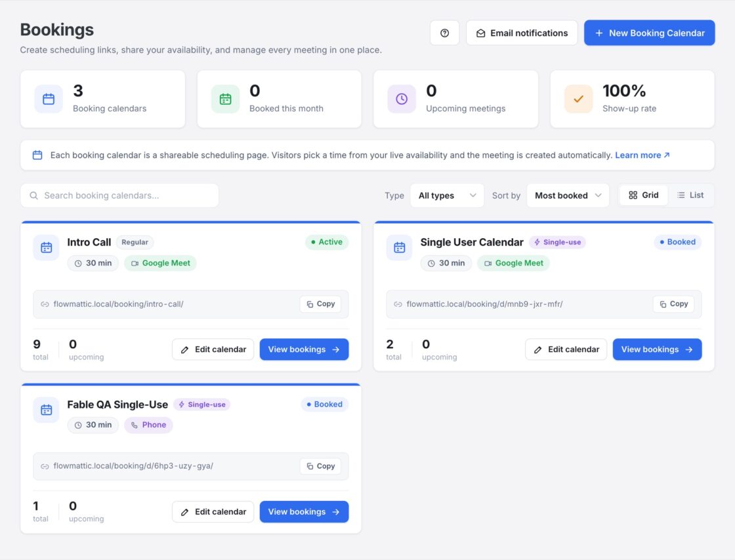This screenshot has height=560, width=735.
Task: Switch to List view
Action: click(690, 195)
